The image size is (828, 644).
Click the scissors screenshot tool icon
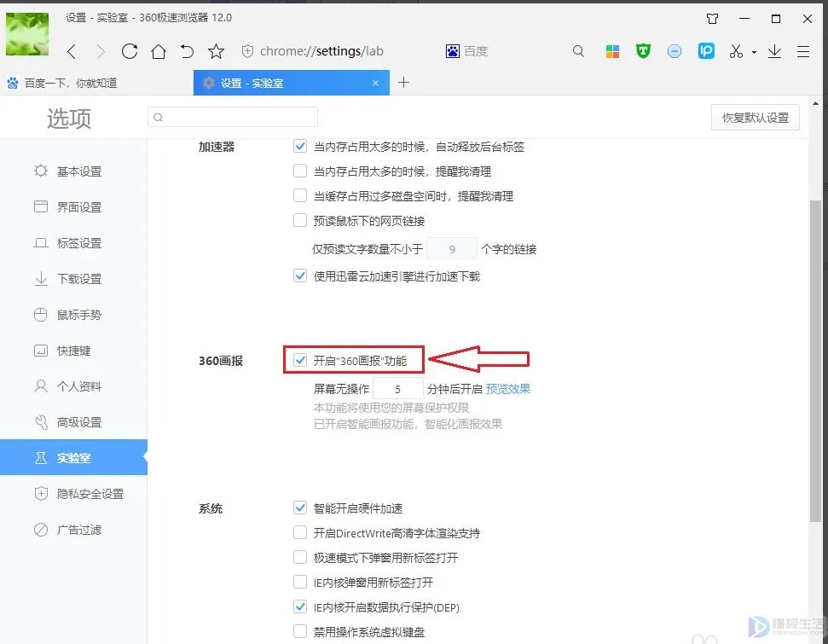(736, 51)
